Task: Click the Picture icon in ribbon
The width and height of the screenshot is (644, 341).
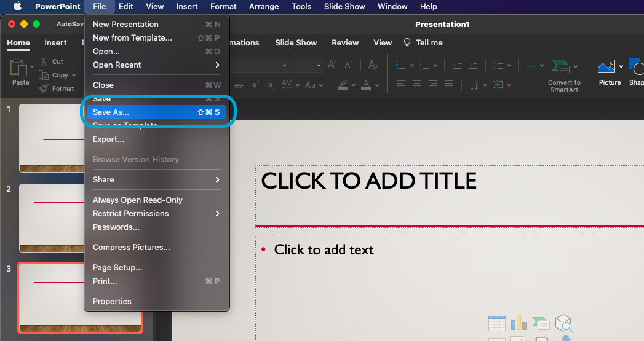Action: click(x=606, y=66)
